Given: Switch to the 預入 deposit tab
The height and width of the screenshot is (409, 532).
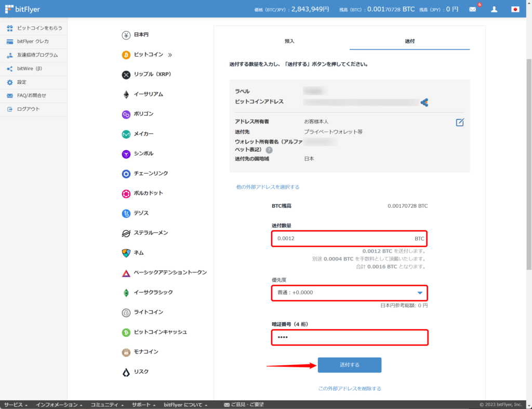Looking at the screenshot, I should click(289, 41).
